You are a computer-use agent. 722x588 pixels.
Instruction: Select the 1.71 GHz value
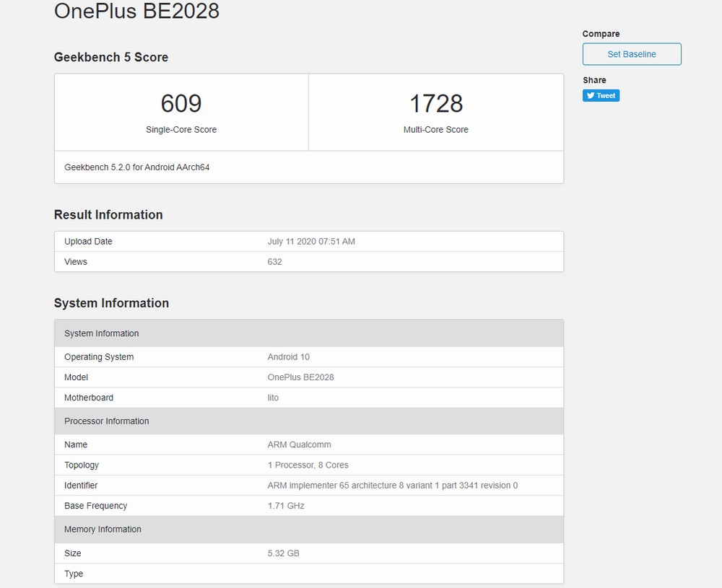[x=286, y=506]
